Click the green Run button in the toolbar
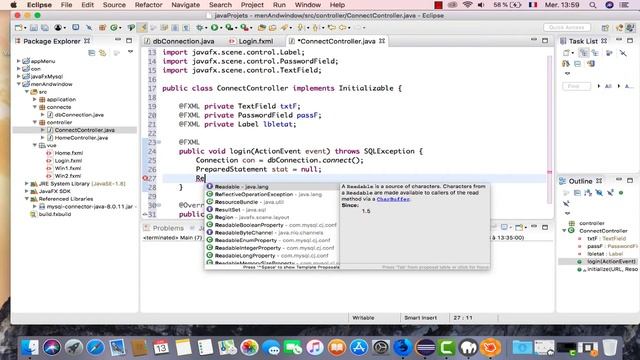This screenshot has width=640, height=360. [214, 28]
